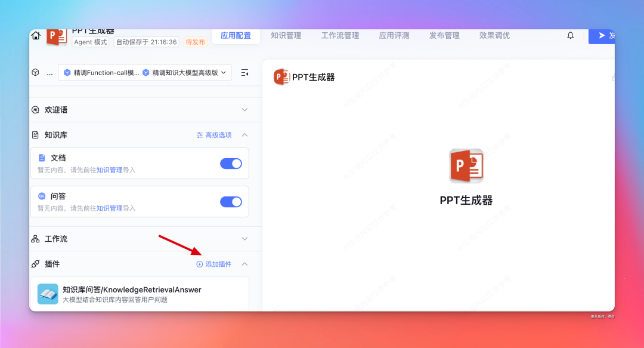Open 知识管理 link in 文档 card

(109, 170)
